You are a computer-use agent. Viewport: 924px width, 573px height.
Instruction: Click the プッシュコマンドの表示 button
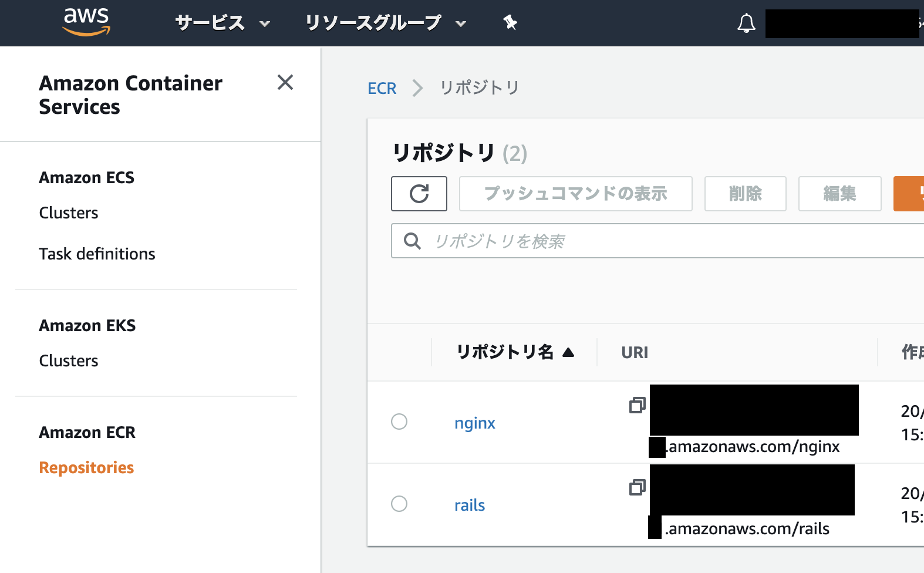576,194
